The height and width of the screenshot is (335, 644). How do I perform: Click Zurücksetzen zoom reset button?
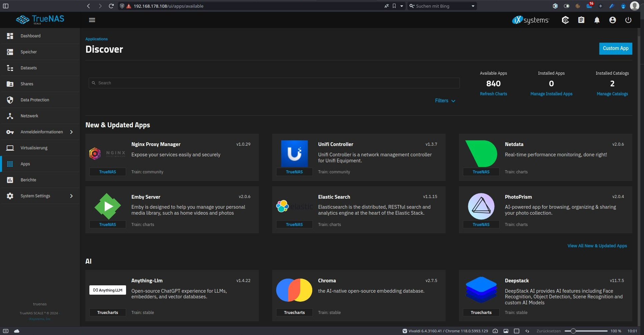[549, 331]
